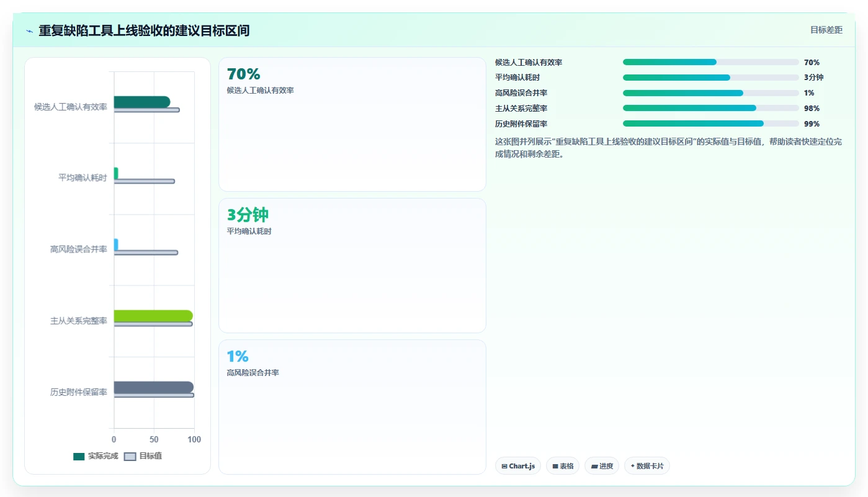Click the 100 tick label on the chart axis
This screenshot has height=497, width=868.
tap(194, 439)
